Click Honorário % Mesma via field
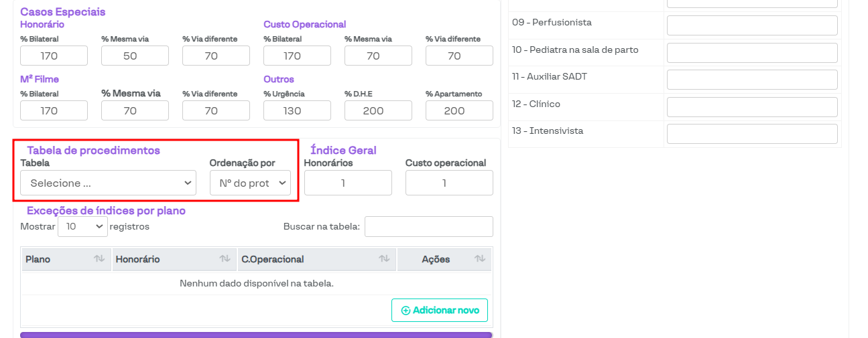 coord(135,56)
